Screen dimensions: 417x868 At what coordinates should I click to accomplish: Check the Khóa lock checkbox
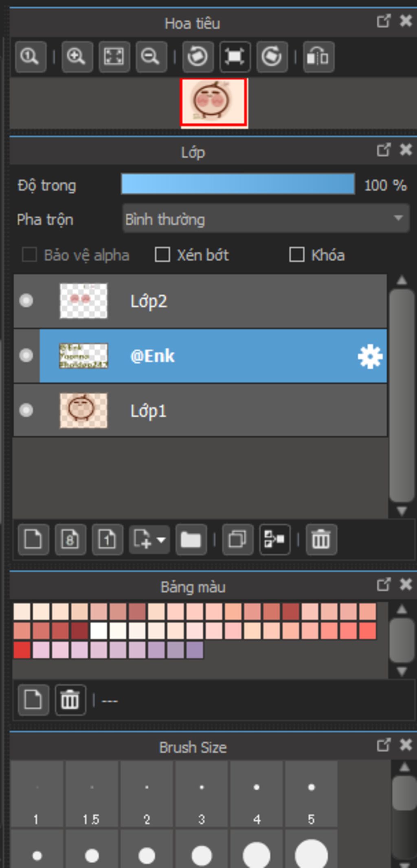pos(296,255)
